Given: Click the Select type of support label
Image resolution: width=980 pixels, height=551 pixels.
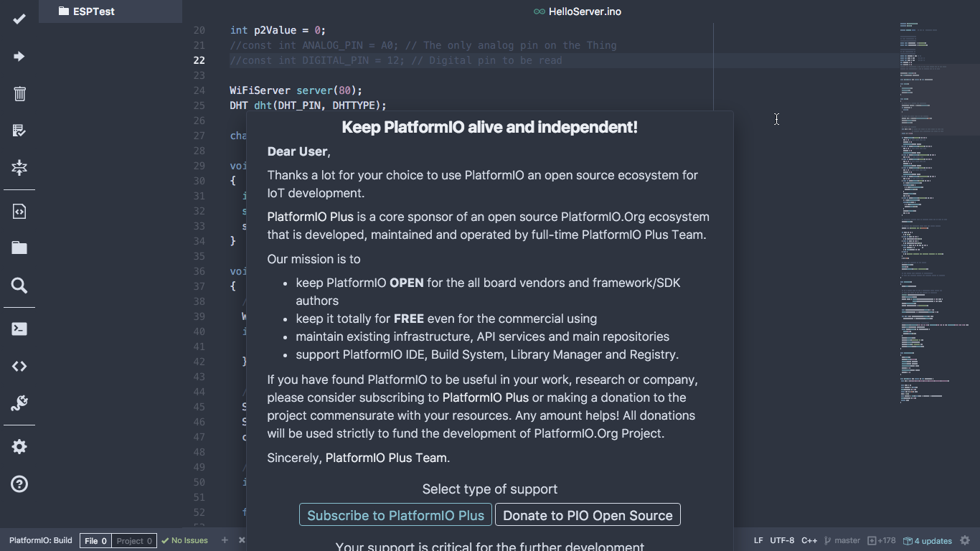Looking at the screenshot, I should (490, 489).
